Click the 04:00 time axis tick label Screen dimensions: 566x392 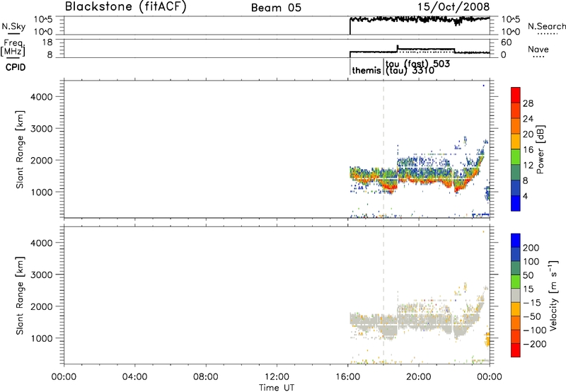coord(134,377)
